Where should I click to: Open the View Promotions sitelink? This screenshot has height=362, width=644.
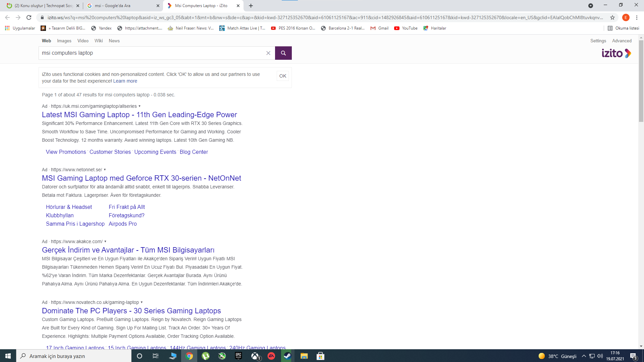click(66, 152)
